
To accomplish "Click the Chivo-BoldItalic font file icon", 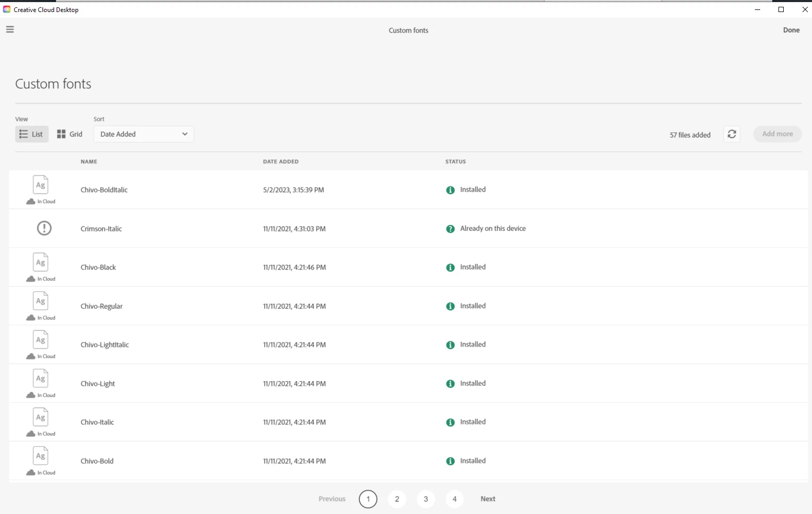I will (40, 185).
